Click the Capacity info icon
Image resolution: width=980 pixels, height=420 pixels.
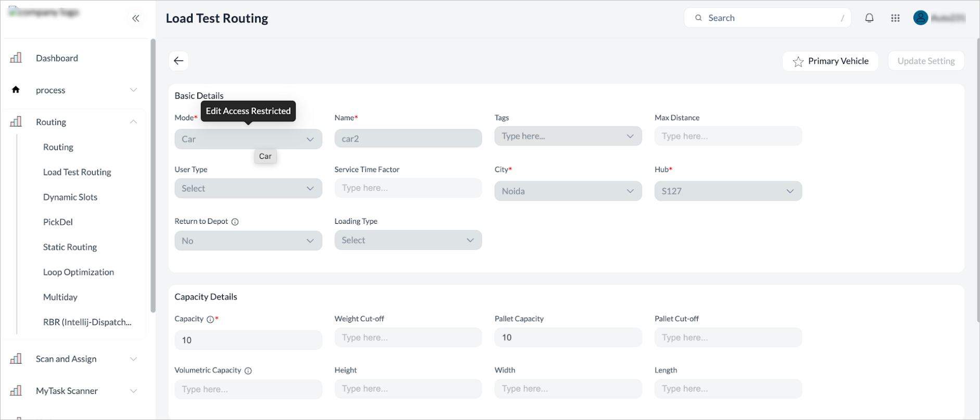210,320
